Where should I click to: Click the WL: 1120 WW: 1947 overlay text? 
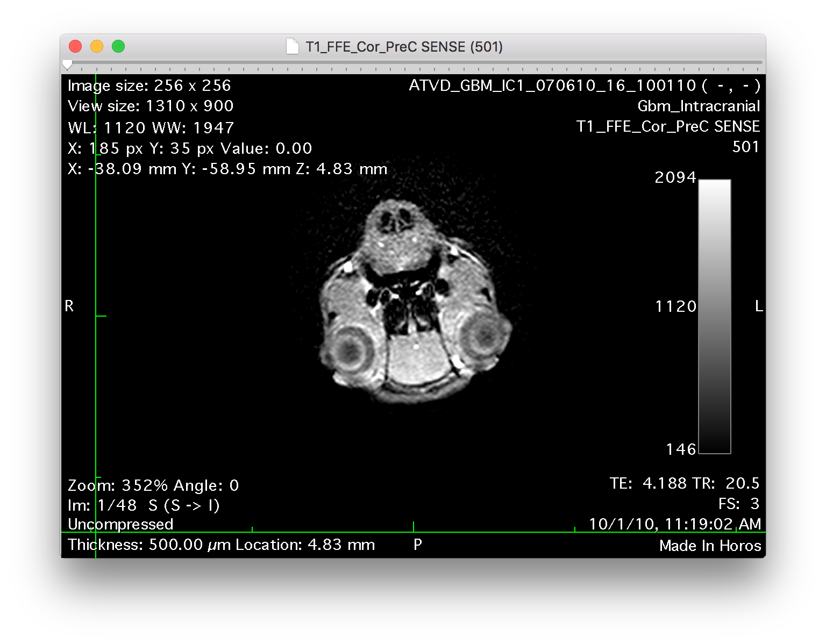click(151, 128)
